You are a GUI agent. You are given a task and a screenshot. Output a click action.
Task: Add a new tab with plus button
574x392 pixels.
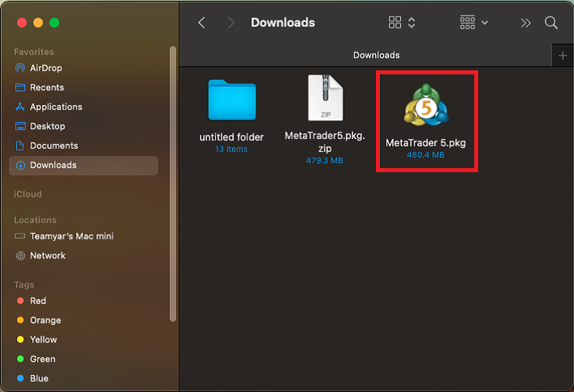pyautogui.click(x=563, y=55)
